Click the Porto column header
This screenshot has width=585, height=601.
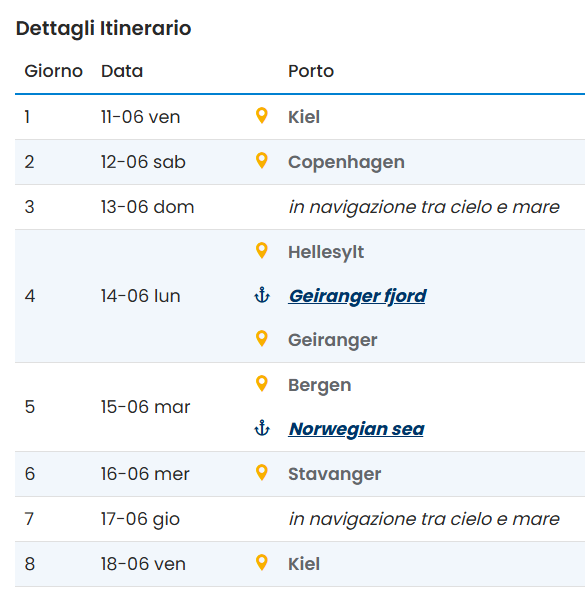click(311, 71)
